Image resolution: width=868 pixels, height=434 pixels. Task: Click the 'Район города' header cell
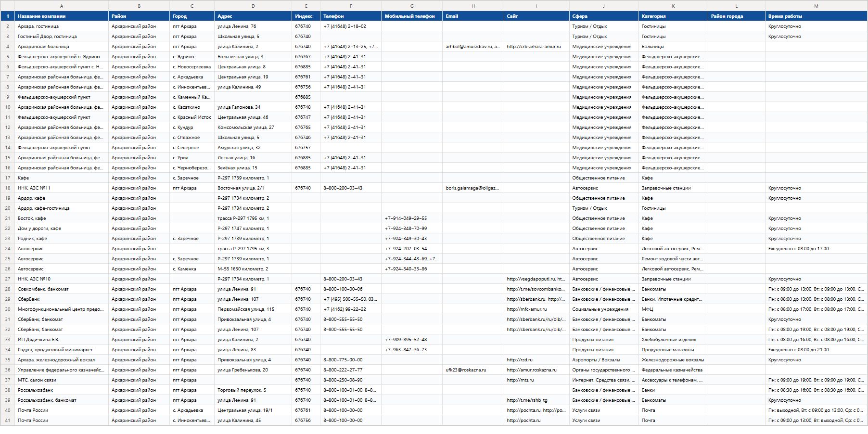[737, 16]
